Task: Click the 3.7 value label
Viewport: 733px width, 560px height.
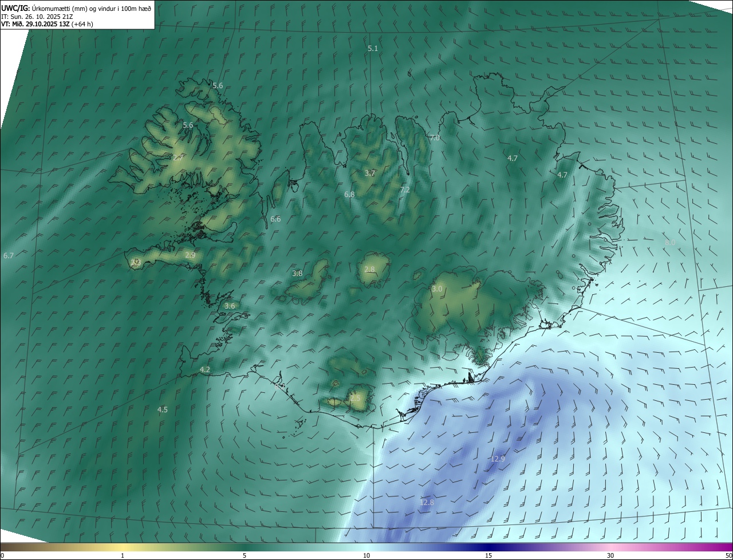Action: (x=370, y=173)
